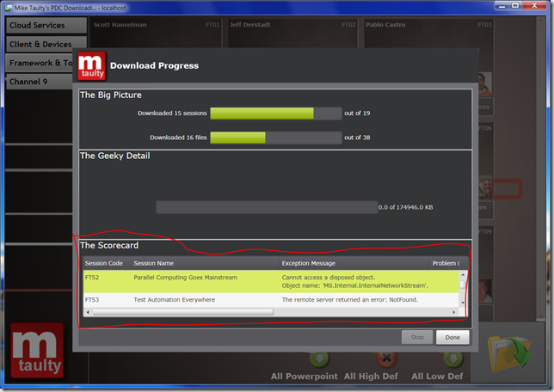Screen dimensions: 554x392
Task: Click the Stop button
Action: coord(417,337)
